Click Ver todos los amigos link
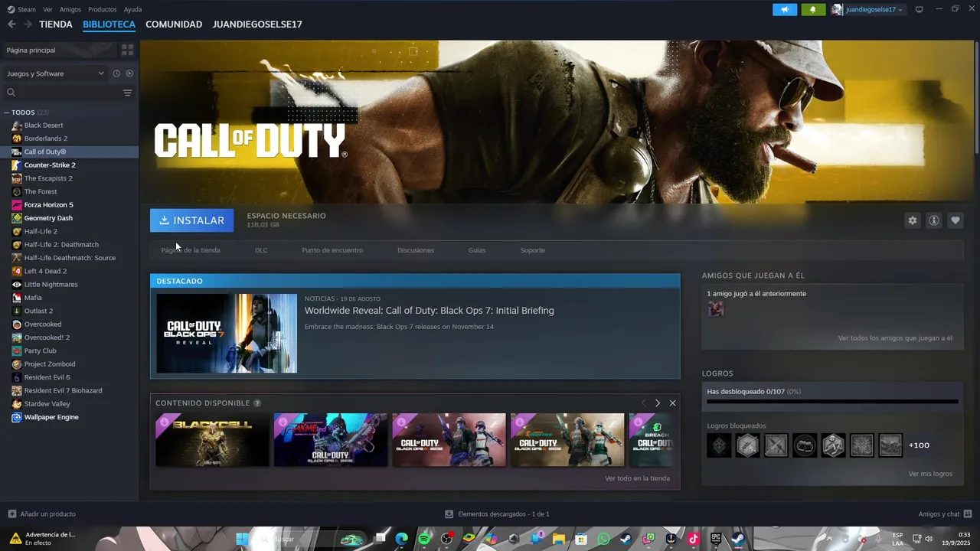 tap(895, 338)
